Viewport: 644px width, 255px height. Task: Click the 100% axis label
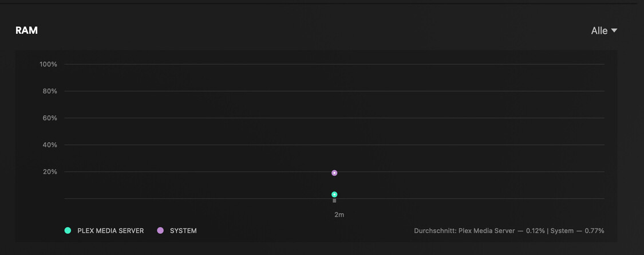[49, 65]
